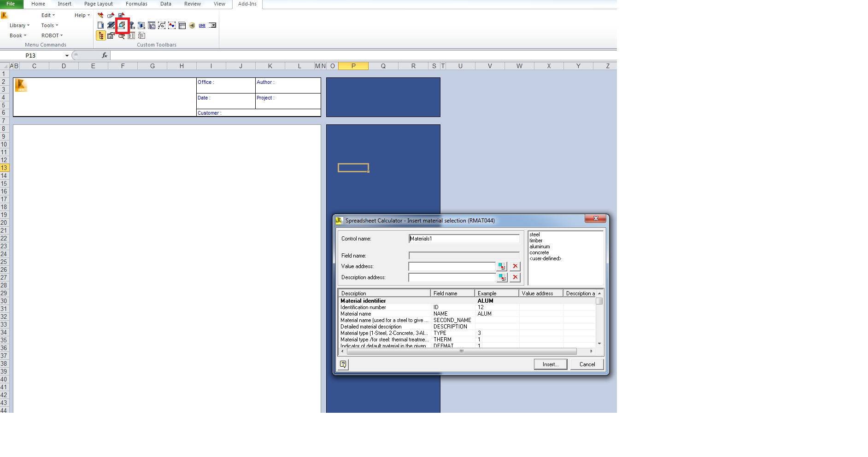Open the dialog help question mark icon
Screen dimensions: 868x457
pyautogui.click(x=343, y=364)
